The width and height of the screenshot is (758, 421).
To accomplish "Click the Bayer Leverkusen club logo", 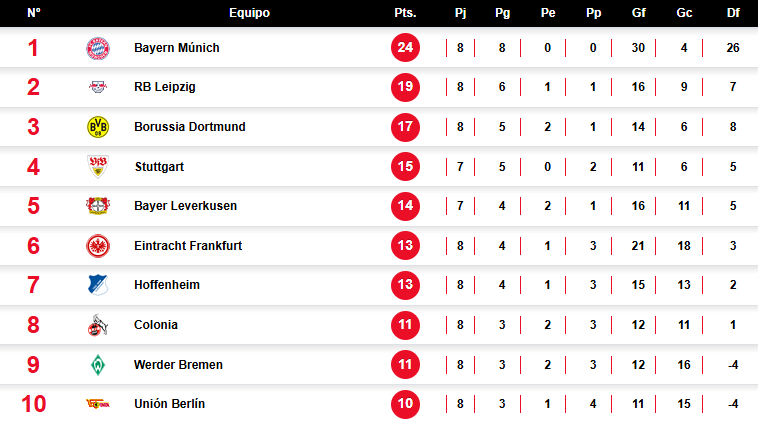I will pyautogui.click(x=97, y=206).
